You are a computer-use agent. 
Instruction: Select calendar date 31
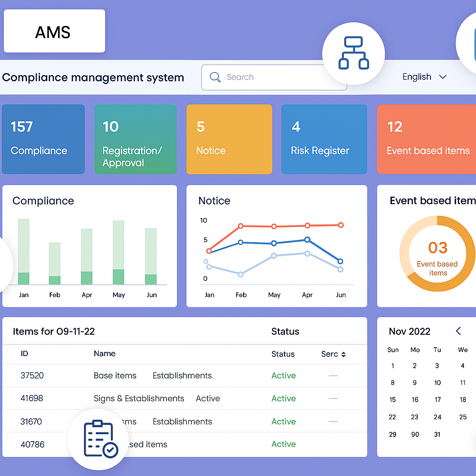coord(437,435)
